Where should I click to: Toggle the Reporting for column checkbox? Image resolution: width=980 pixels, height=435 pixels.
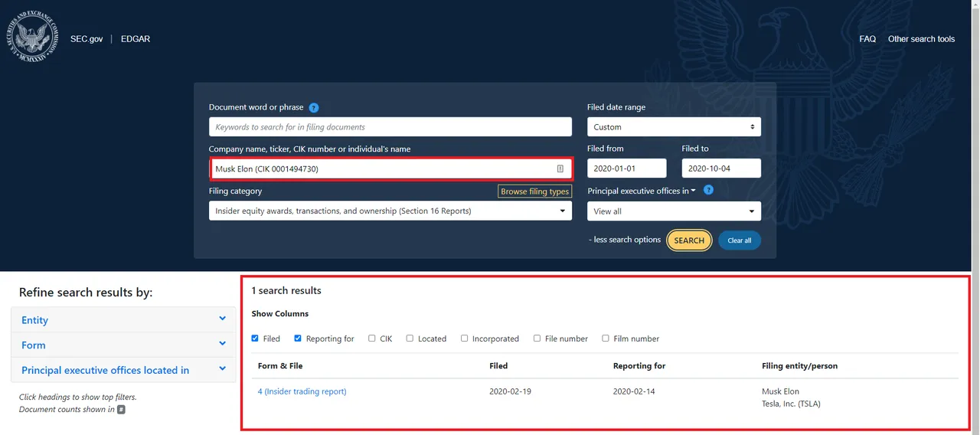pos(298,338)
